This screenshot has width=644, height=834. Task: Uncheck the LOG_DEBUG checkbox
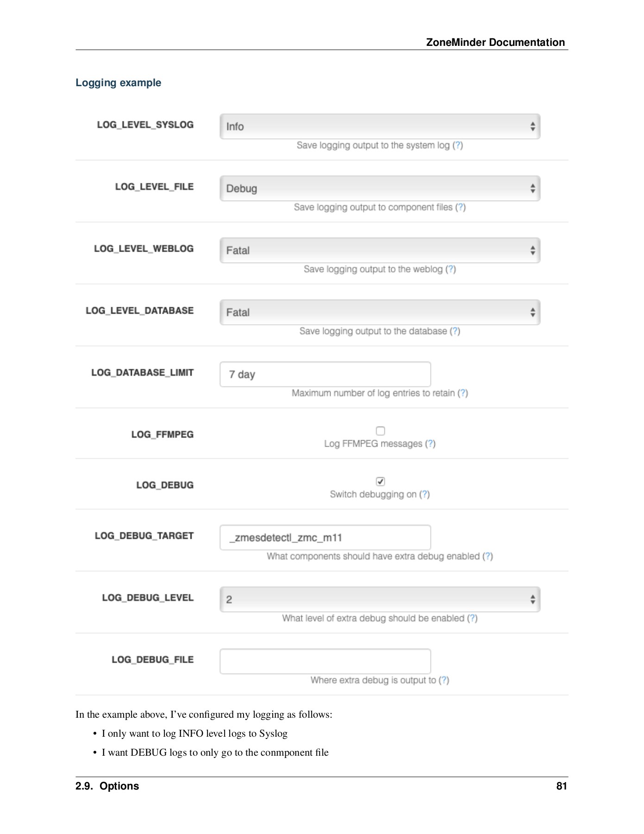pyautogui.click(x=381, y=481)
